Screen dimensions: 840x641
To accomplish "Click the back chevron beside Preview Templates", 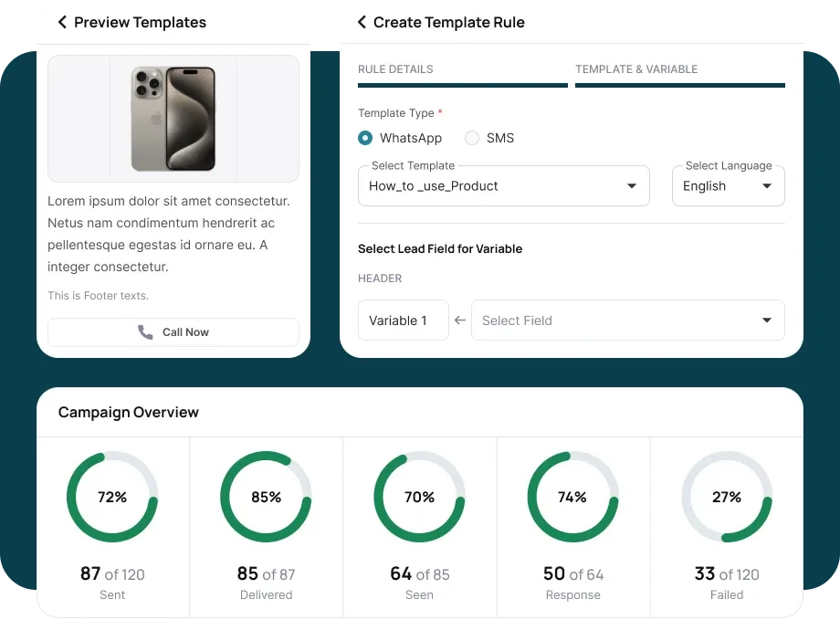I will (x=62, y=22).
